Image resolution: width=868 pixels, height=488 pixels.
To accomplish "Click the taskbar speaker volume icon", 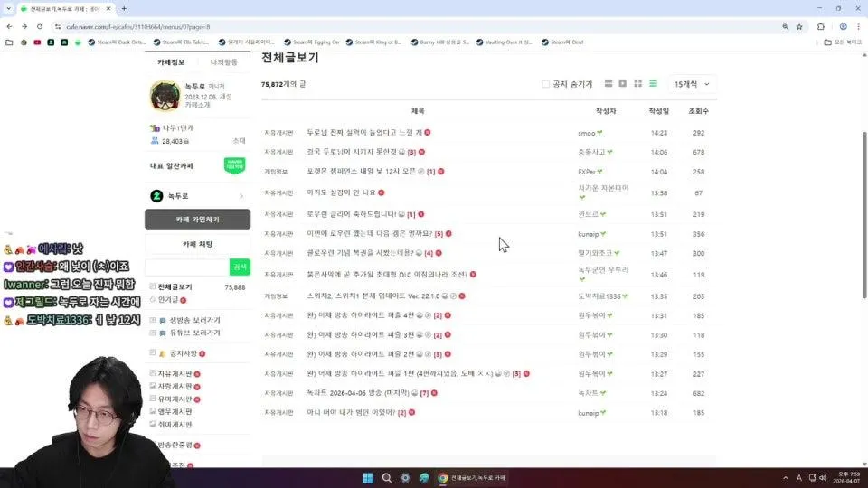I will pos(823,478).
